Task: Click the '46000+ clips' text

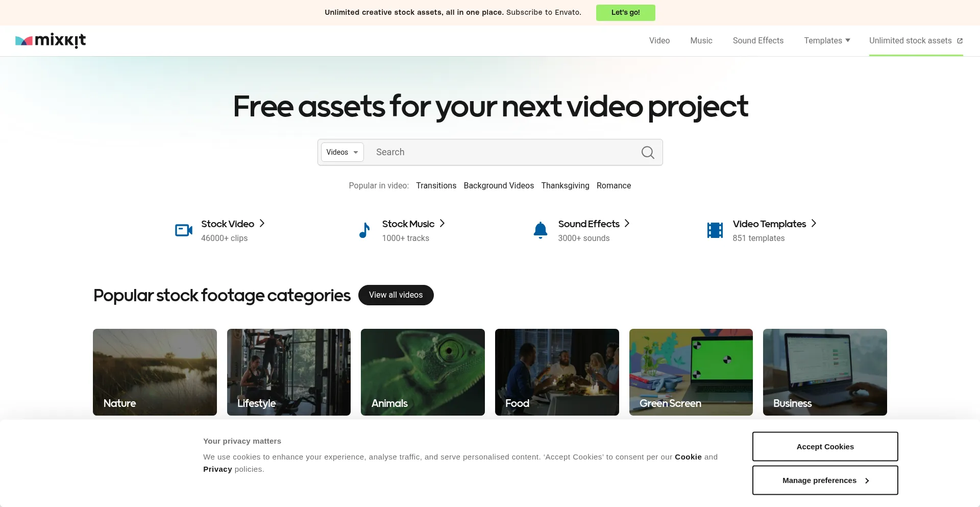Action: pos(224,238)
